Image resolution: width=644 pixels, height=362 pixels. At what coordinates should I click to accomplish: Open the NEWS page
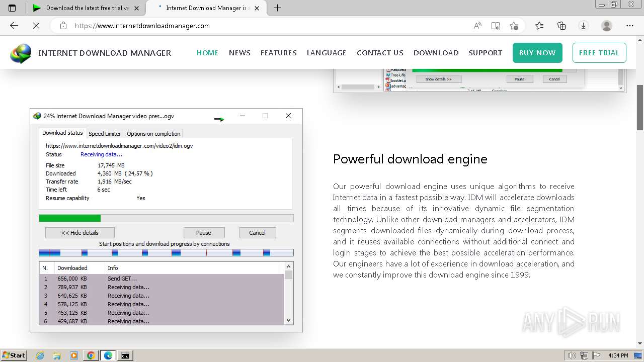coord(239,53)
